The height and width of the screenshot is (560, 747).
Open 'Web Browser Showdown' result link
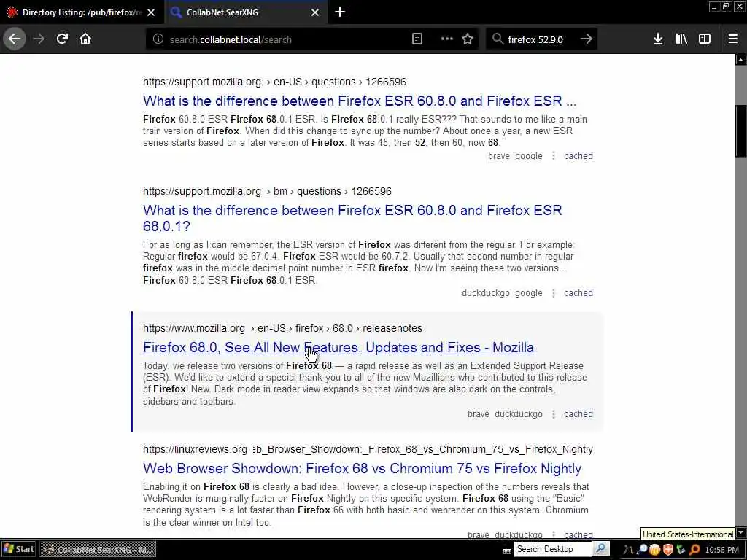362,469
